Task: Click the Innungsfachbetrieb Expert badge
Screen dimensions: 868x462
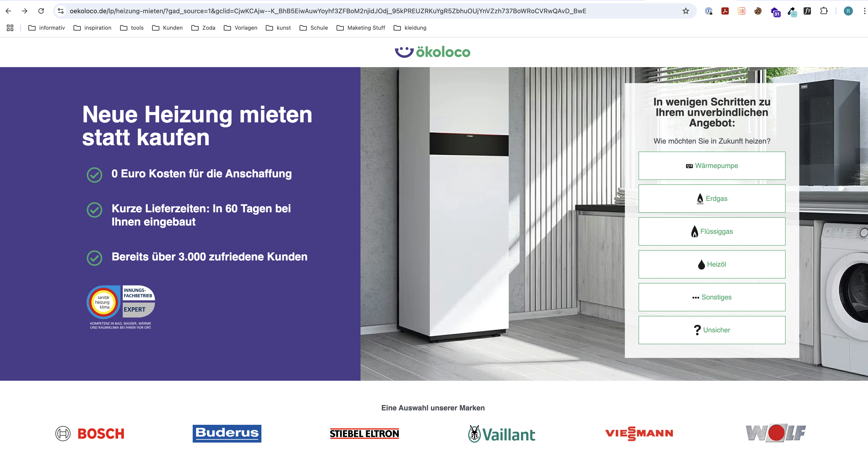Action: (121, 307)
